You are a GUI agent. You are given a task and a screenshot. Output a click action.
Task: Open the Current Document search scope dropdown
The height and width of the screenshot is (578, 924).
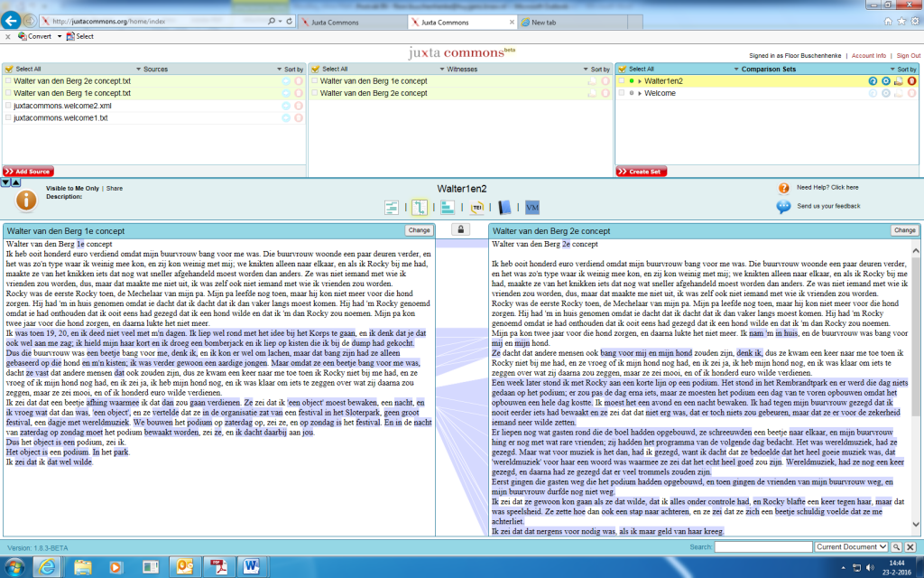point(851,547)
